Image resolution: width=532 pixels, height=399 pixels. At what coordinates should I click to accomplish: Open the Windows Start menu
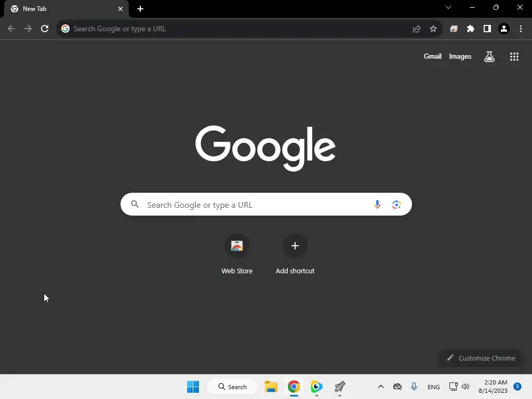[x=193, y=387]
